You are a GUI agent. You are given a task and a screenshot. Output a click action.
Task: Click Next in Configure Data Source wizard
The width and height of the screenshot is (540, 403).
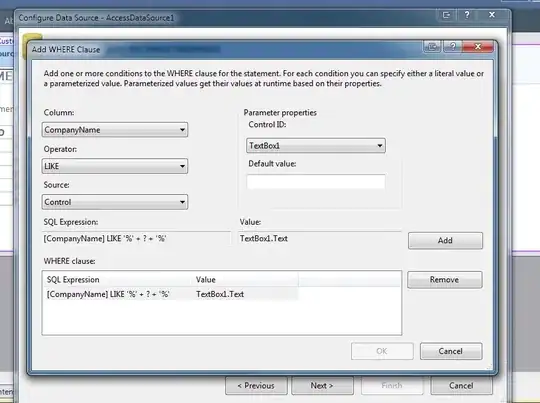pyautogui.click(x=322, y=385)
